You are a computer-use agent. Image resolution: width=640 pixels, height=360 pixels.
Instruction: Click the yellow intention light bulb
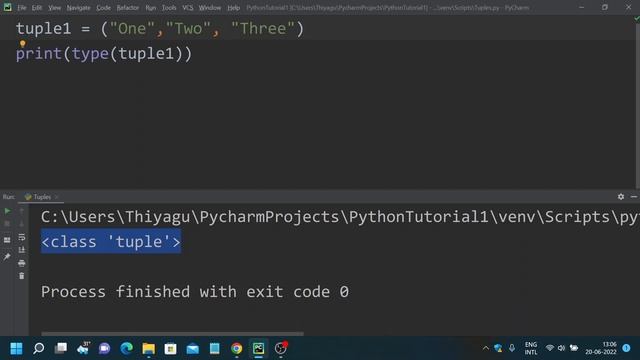tap(22, 43)
